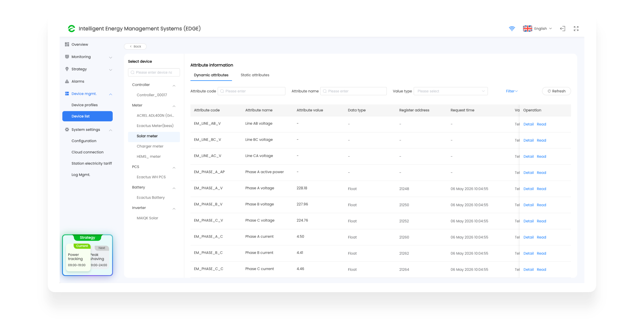Select Ecactus Meter(bess) device
The image size is (644, 322).
[x=155, y=126]
